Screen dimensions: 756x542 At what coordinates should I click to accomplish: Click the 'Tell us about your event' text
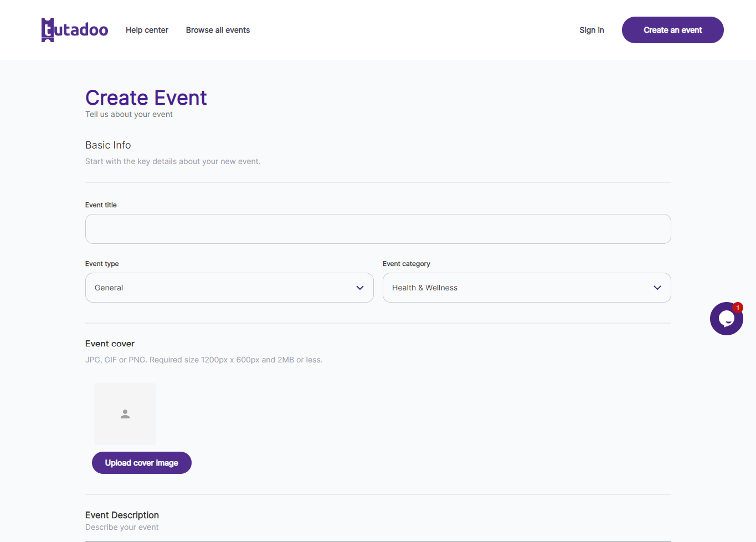click(129, 114)
